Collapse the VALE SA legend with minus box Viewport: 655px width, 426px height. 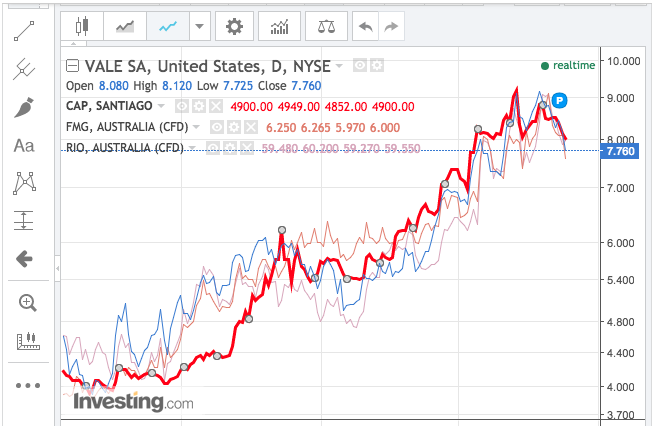[x=73, y=66]
